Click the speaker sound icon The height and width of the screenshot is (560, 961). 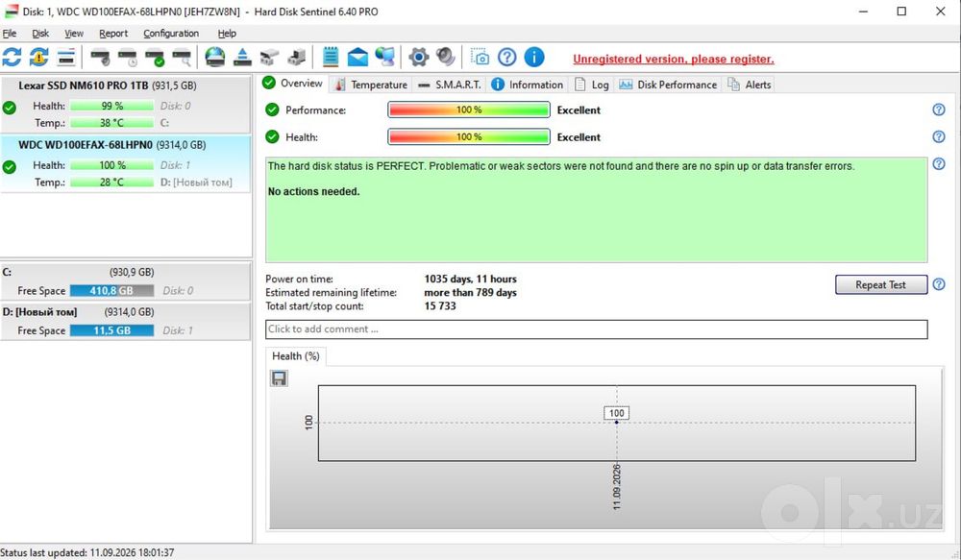(446, 57)
